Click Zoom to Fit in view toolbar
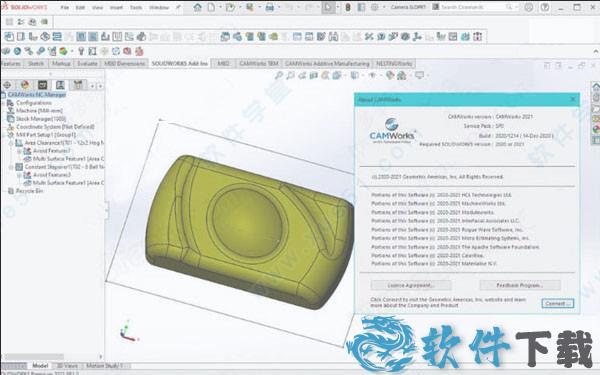The height and width of the screenshot is (375, 600). tap(279, 75)
